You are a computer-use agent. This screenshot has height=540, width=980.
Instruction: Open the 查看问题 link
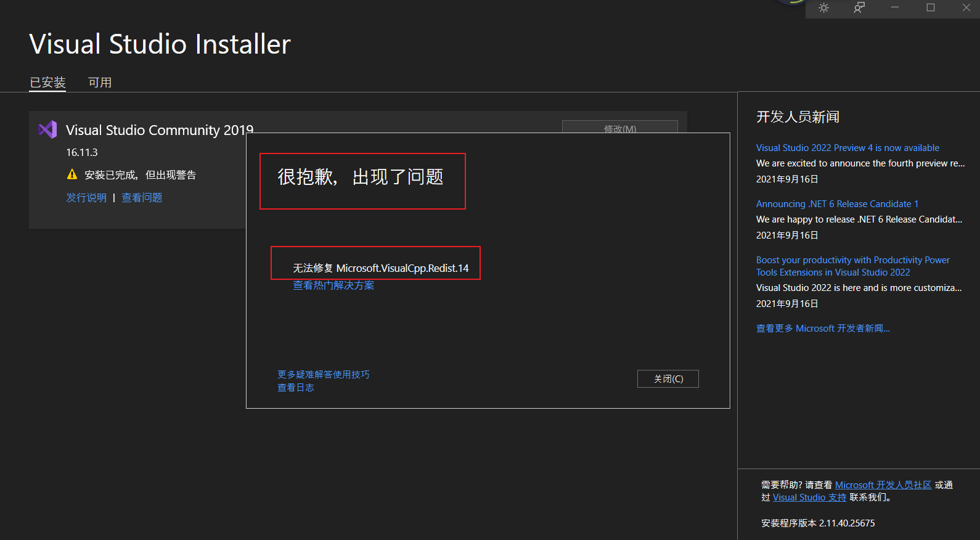coord(142,197)
